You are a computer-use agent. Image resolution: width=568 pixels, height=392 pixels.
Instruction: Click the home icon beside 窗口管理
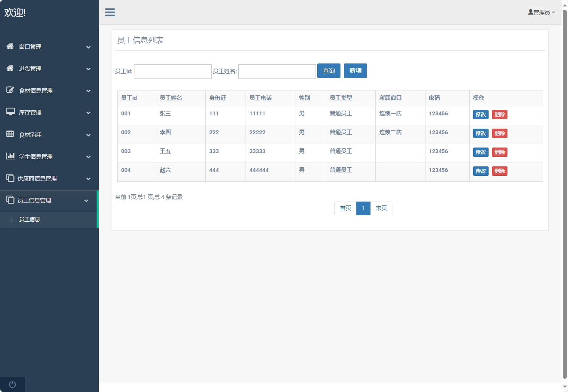coord(10,46)
